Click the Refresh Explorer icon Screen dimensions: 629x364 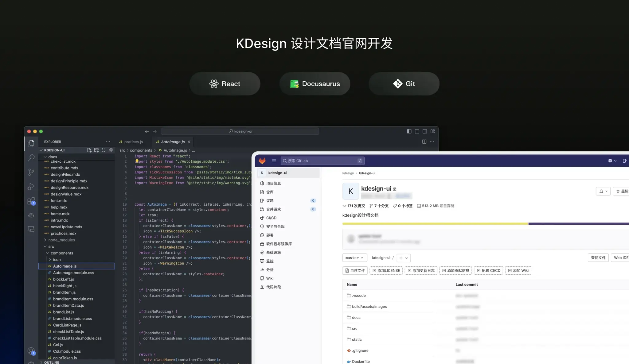pos(104,150)
